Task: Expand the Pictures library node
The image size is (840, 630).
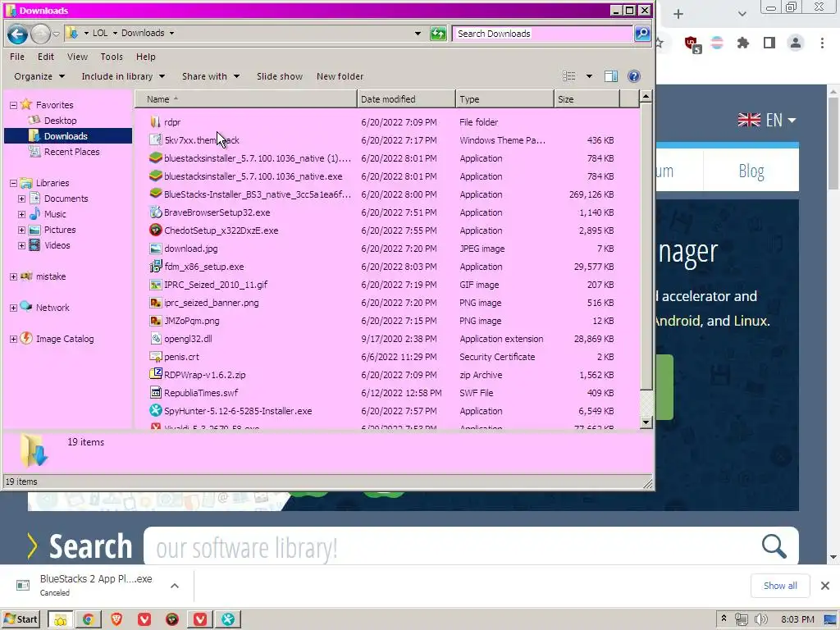Action: point(21,230)
